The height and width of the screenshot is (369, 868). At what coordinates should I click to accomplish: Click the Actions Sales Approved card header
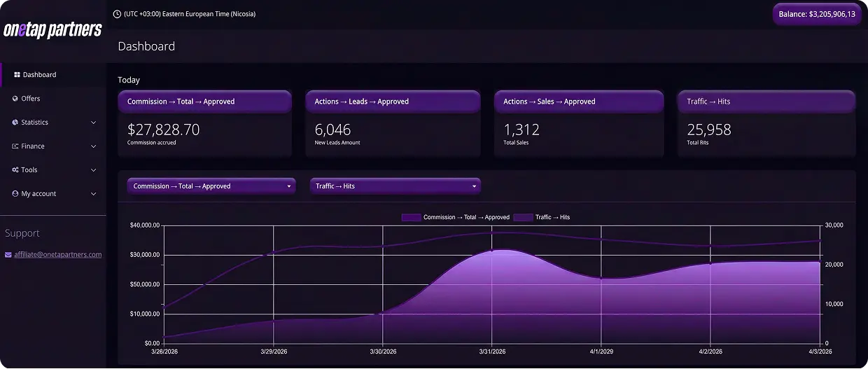click(x=579, y=102)
